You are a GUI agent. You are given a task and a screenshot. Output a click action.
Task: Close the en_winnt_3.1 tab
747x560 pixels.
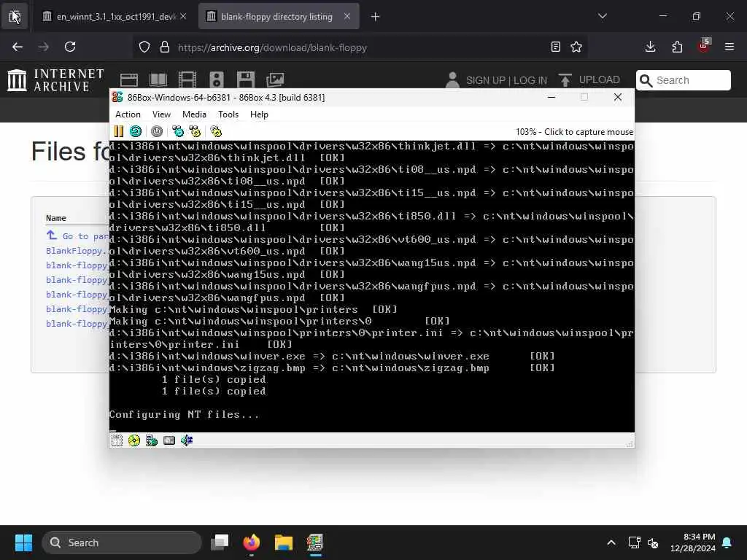point(183,16)
